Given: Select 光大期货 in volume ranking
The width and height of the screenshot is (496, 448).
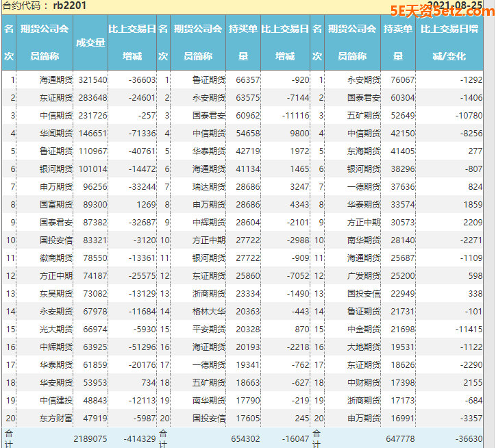Looking at the screenshot, I should (x=56, y=329).
